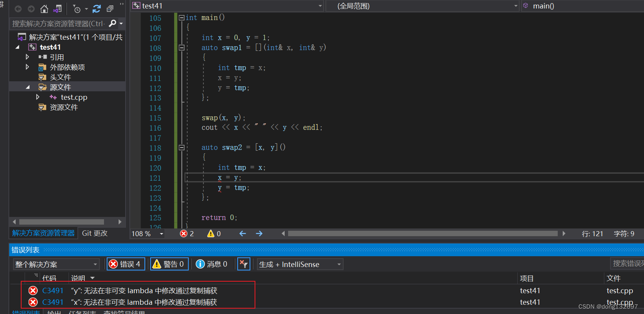Click the Home icon in Solution Explorer
The image size is (644, 314).
(x=44, y=8)
